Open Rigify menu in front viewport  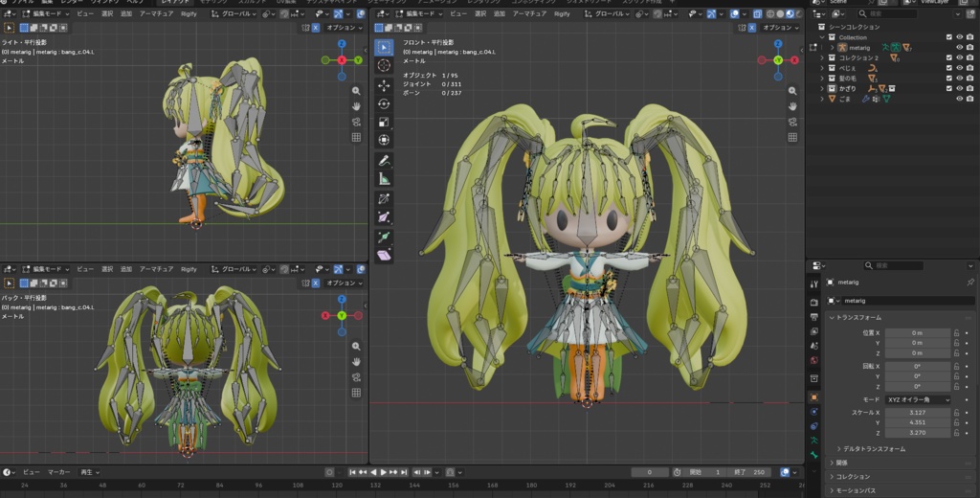click(x=562, y=13)
